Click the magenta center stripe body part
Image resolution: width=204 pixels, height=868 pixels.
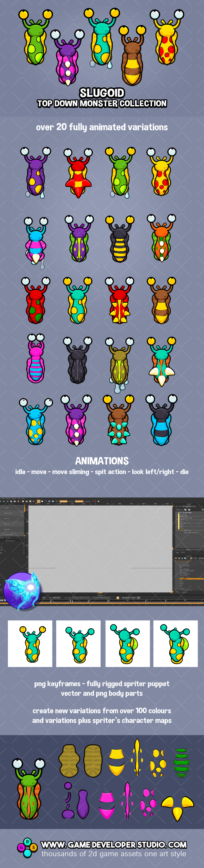(x=127, y=800)
